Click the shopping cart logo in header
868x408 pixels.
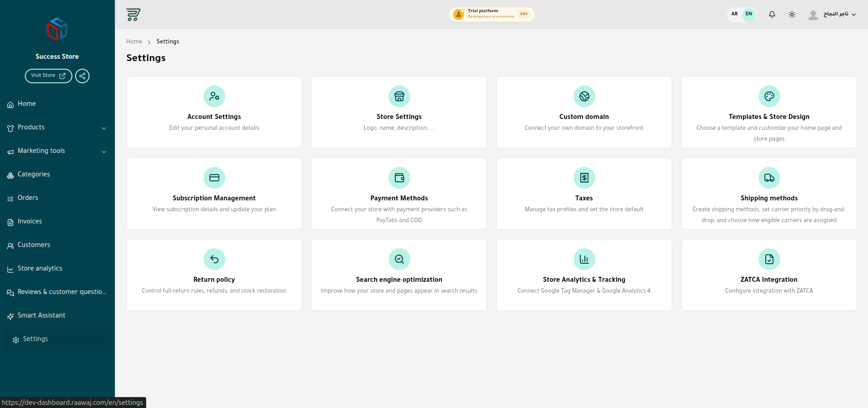coord(133,14)
